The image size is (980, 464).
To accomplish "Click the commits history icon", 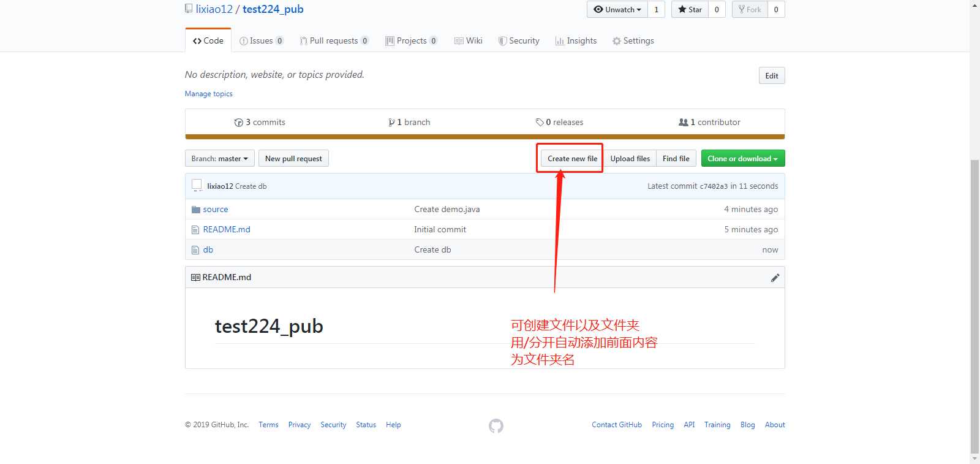I will (x=239, y=123).
